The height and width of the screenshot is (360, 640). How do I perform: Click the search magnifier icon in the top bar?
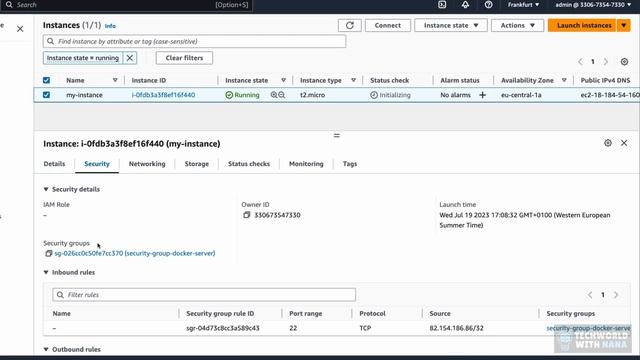(x=9, y=5)
